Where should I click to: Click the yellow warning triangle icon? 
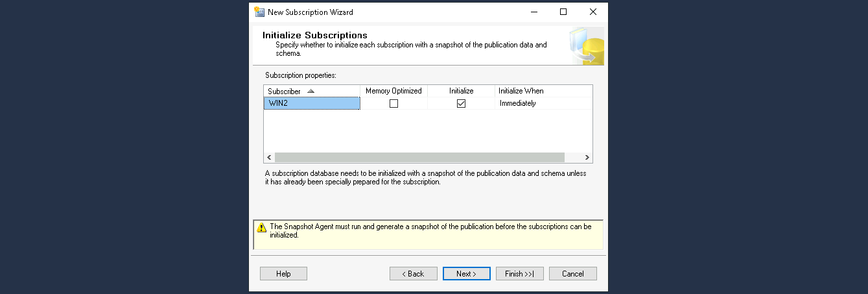tap(261, 228)
